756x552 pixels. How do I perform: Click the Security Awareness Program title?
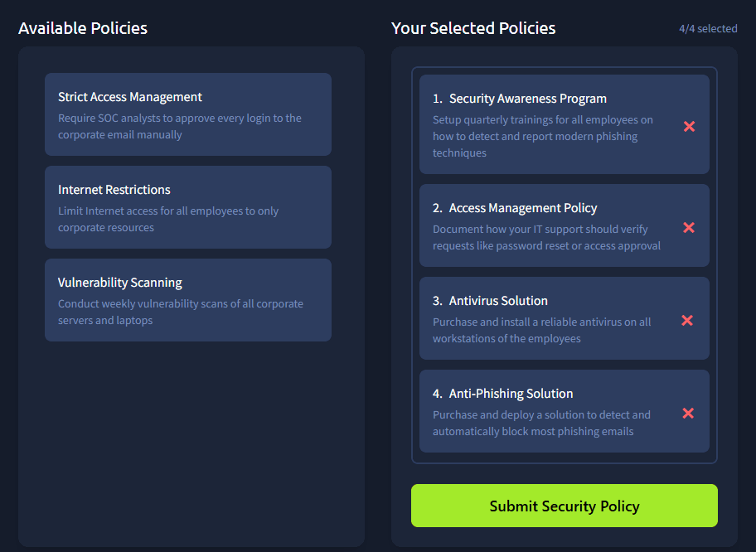coord(527,99)
